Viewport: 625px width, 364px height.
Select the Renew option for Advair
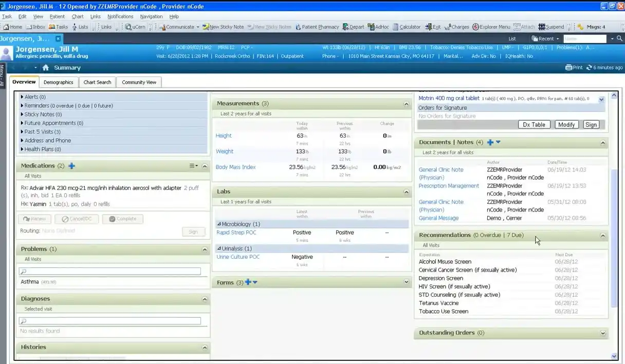click(x=33, y=218)
